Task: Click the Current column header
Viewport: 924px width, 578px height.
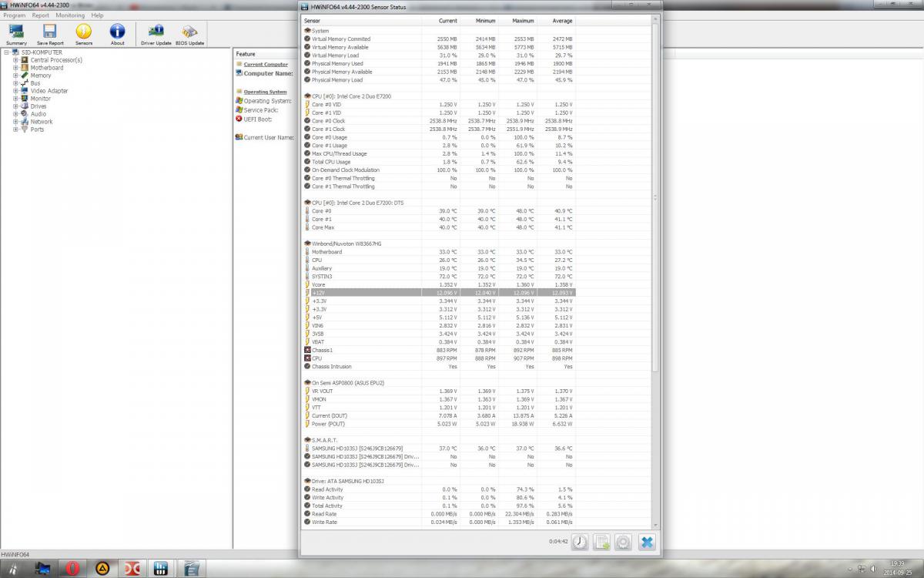Action: 440,21
